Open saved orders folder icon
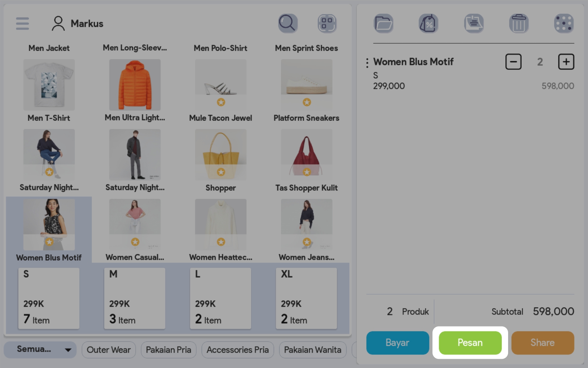Image resolution: width=588 pixels, height=368 pixels. (x=384, y=23)
